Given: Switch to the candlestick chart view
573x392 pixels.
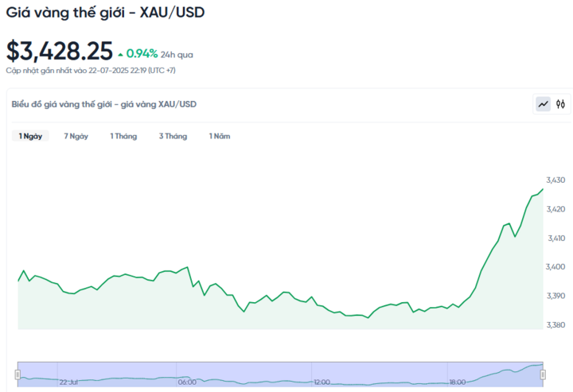Looking at the screenshot, I should pyautogui.click(x=561, y=104).
